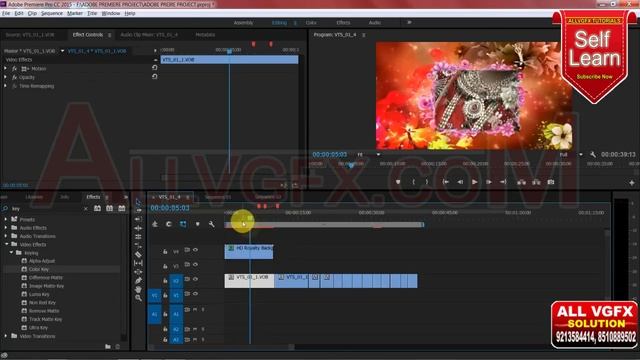Open Timeline Display Settings wrench
The width and height of the screenshot is (640, 360).
click(211, 224)
